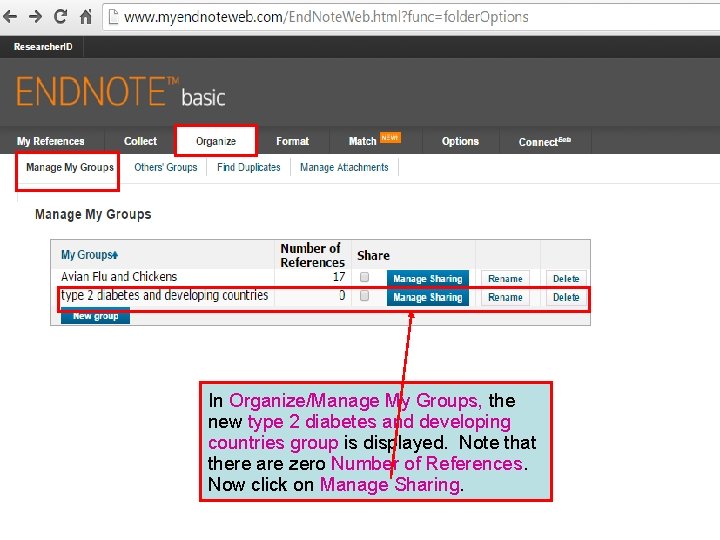This screenshot has width=720, height=540.
Task: Delete the type 2 diabetes group
Action: click(x=566, y=297)
